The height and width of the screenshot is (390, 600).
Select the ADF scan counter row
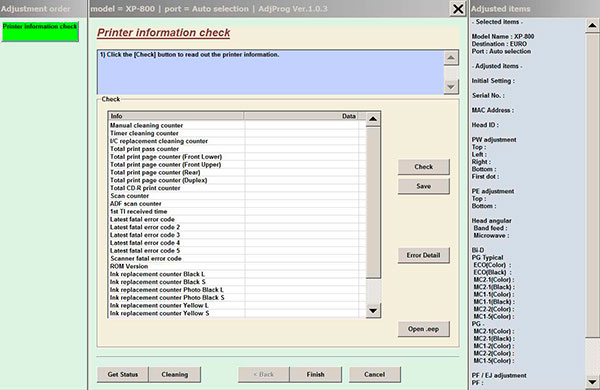click(x=237, y=204)
